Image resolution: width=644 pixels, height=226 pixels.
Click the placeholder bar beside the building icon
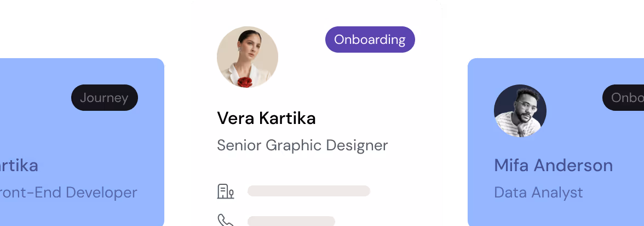(x=309, y=191)
